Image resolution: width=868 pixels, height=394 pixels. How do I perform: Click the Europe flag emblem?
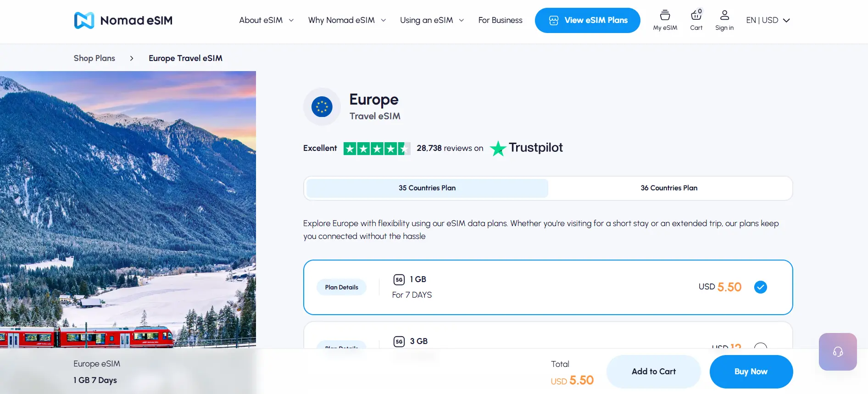pyautogui.click(x=322, y=106)
